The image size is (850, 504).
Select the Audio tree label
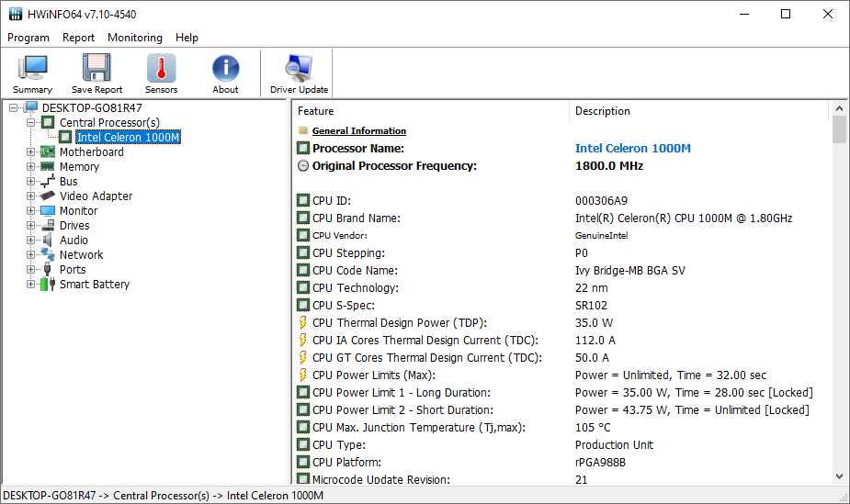click(x=74, y=240)
